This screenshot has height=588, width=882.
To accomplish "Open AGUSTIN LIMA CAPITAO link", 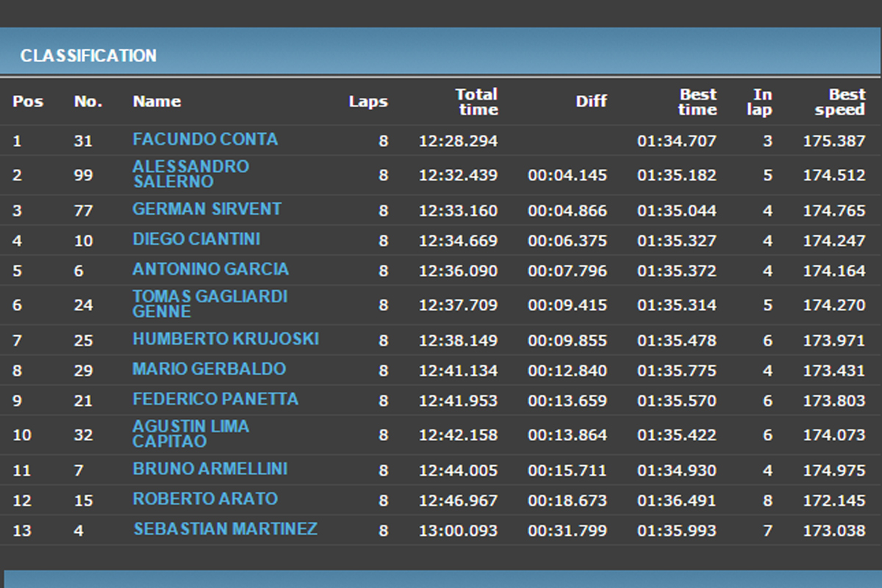I will click(x=190, y=434).
